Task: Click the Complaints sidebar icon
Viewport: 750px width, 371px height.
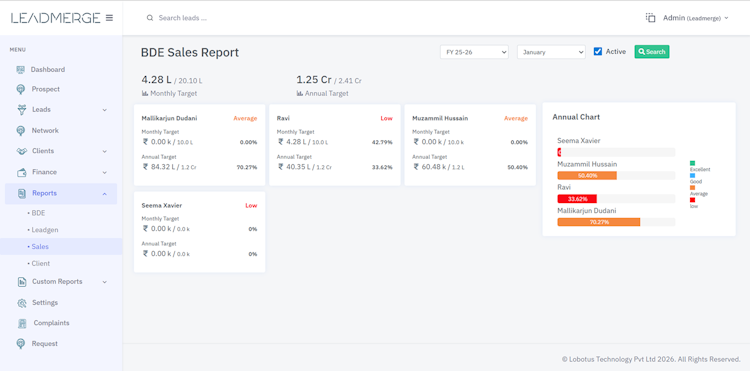Action: [22, 323]
